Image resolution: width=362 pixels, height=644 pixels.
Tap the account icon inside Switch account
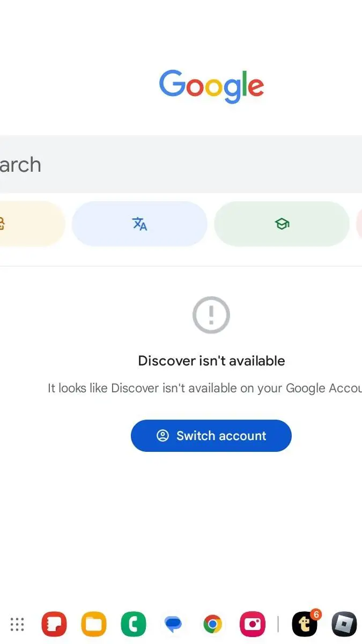tap(162, 435)
